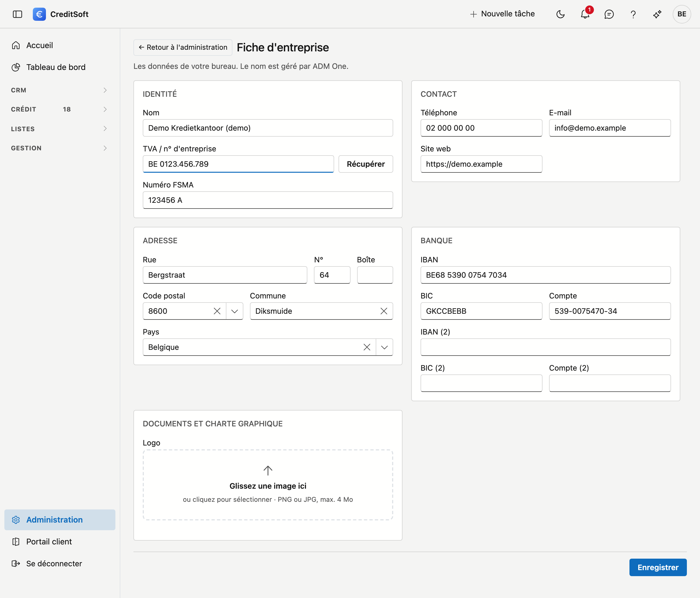Expand the CRM section
700x598 pixels.
pos(60,90)
